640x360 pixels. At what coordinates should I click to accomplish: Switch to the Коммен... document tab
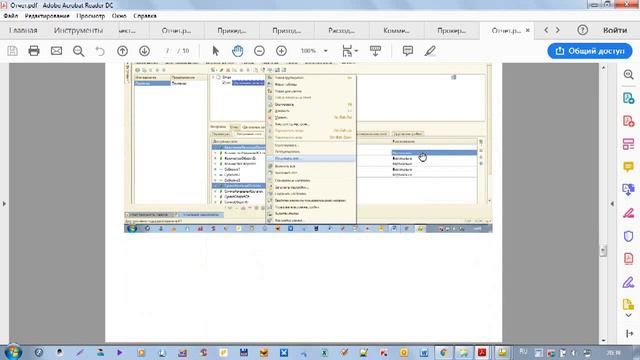click(x=397, y=31)
